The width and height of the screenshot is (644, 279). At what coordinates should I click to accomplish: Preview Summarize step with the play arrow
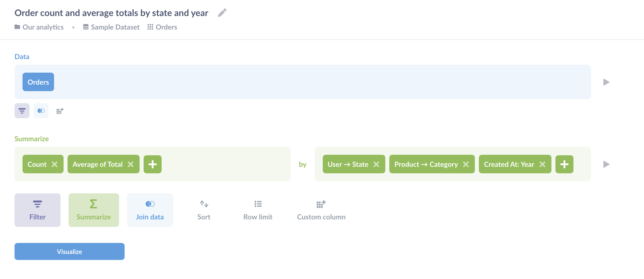[x=606, y=164]
